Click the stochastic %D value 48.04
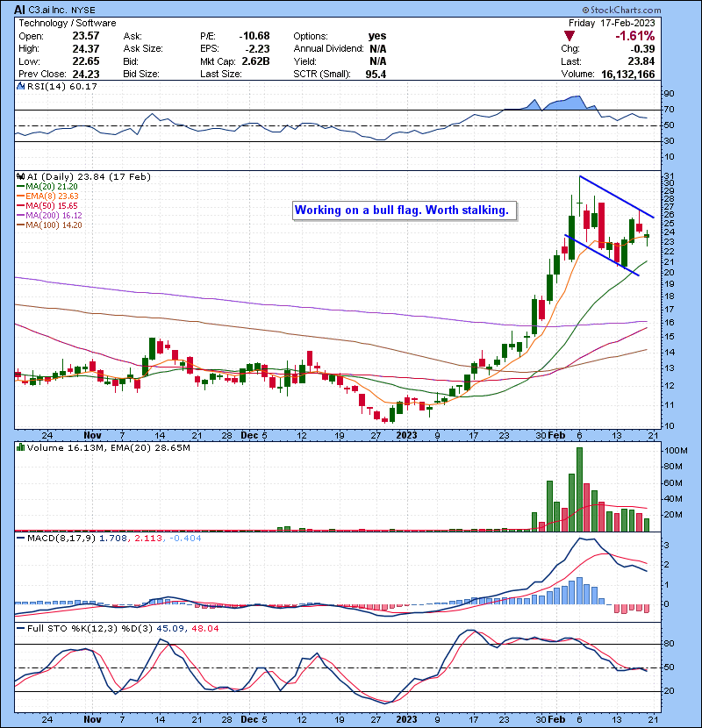The width and height of the screenshot is (702, 728). [x=204, y=629]
